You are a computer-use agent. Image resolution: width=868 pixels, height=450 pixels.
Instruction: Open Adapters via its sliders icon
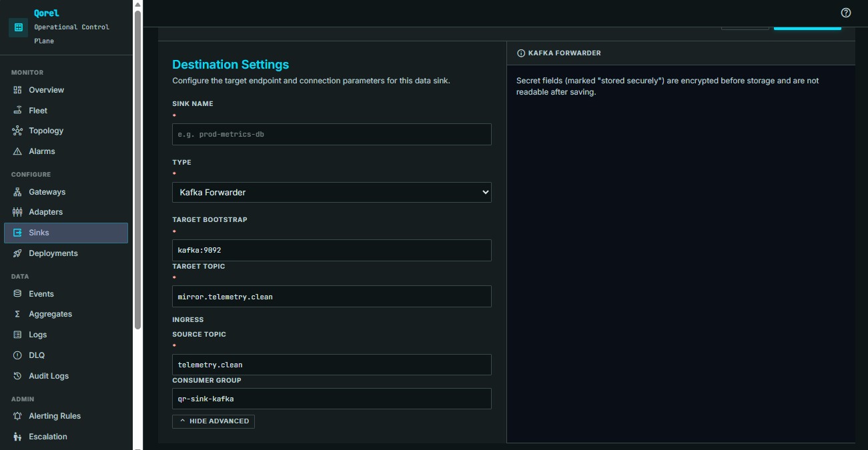[x=17, y=212]
